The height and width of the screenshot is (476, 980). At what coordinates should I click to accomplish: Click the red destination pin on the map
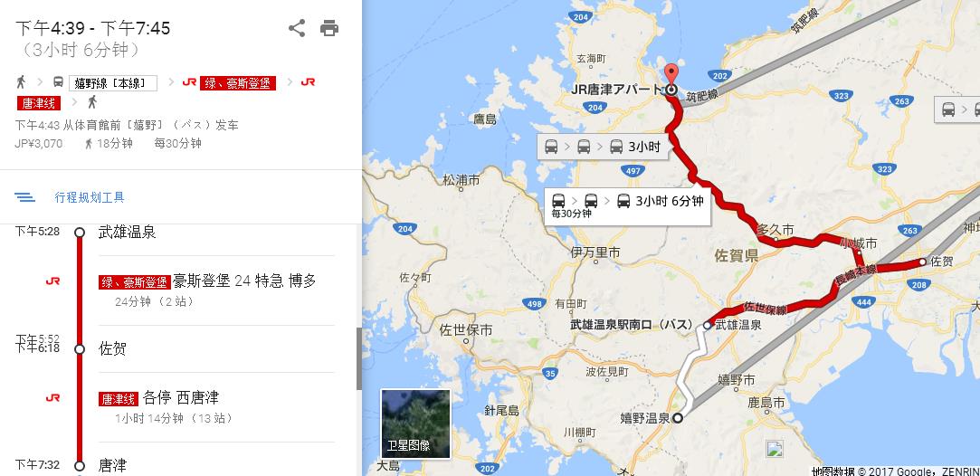671,76
